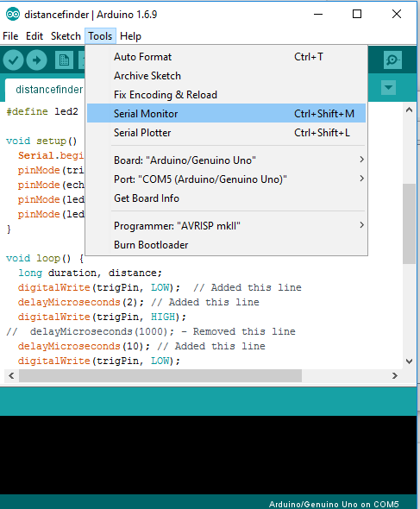The width and height of the screenshot is (420, 509).
Task: Open the Help menu
Action: click(130, 36)
